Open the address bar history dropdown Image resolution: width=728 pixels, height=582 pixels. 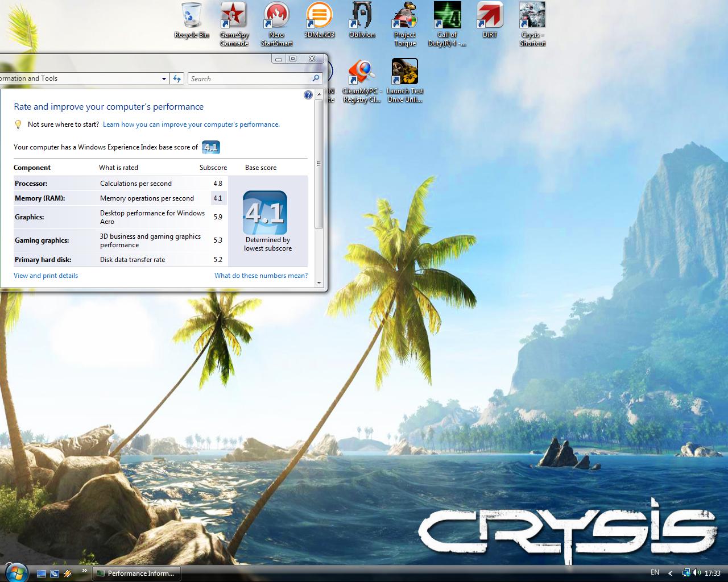coord(164,78)
